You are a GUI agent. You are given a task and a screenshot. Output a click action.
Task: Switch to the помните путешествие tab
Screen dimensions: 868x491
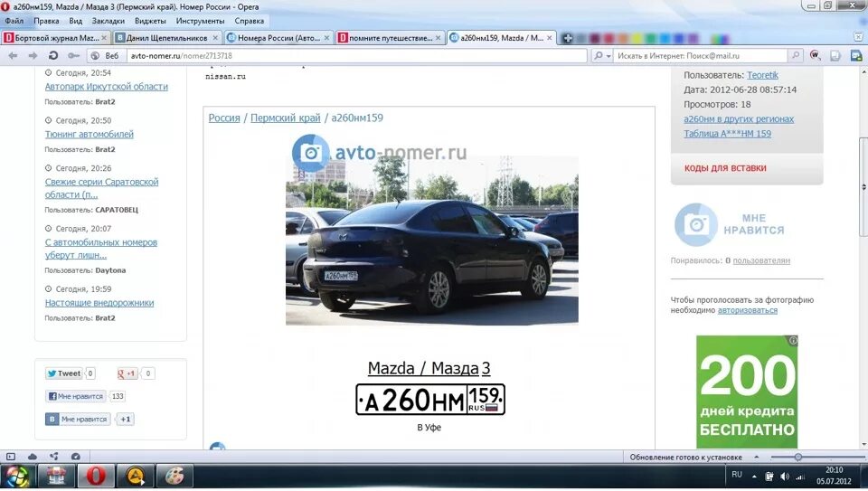click(391, 38)
